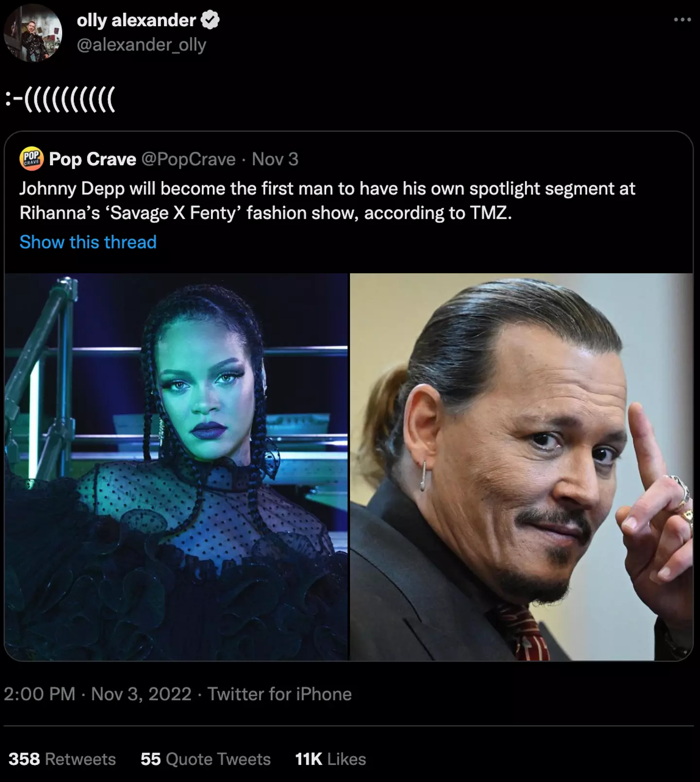Open the right photo of man raising finger
Image resolution: width=700 pixels, height=782 pixels.
point(522,467)
